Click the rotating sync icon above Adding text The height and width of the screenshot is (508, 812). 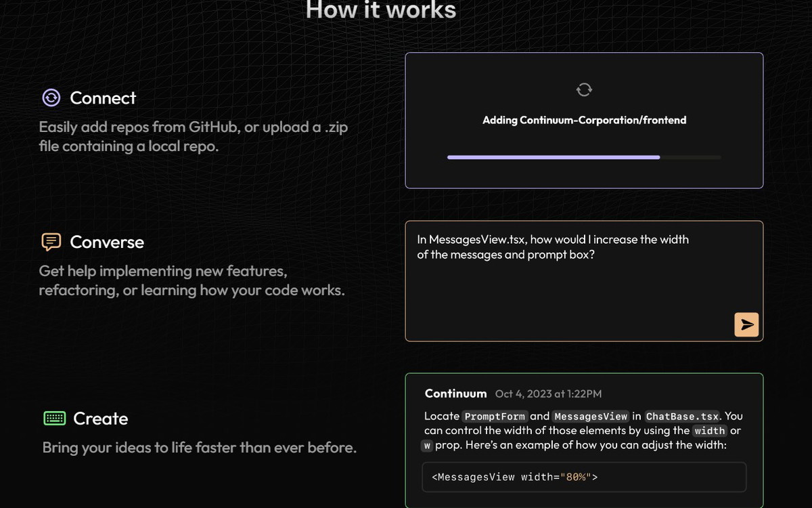(x=584, y=89)
